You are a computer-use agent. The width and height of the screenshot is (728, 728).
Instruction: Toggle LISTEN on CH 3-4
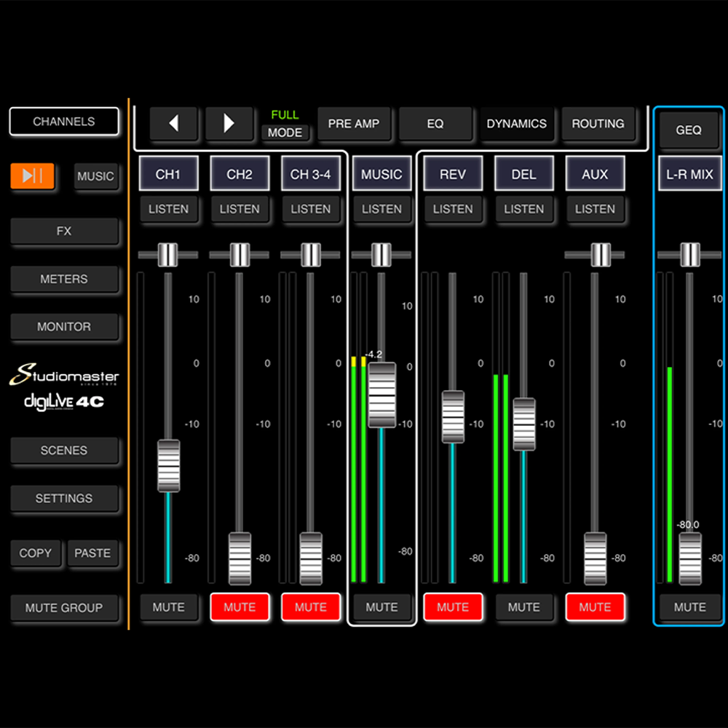click(x=311, y=210)
